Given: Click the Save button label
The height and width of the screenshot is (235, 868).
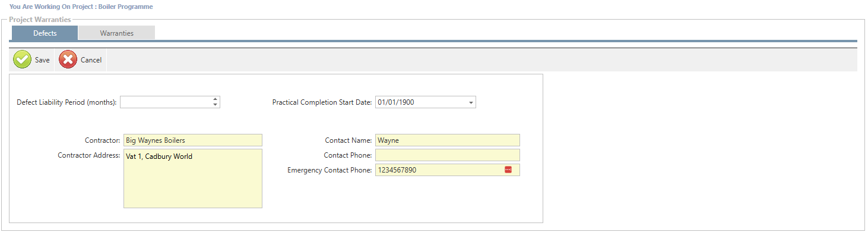Looking at the screenshot, I should point(42,60).
